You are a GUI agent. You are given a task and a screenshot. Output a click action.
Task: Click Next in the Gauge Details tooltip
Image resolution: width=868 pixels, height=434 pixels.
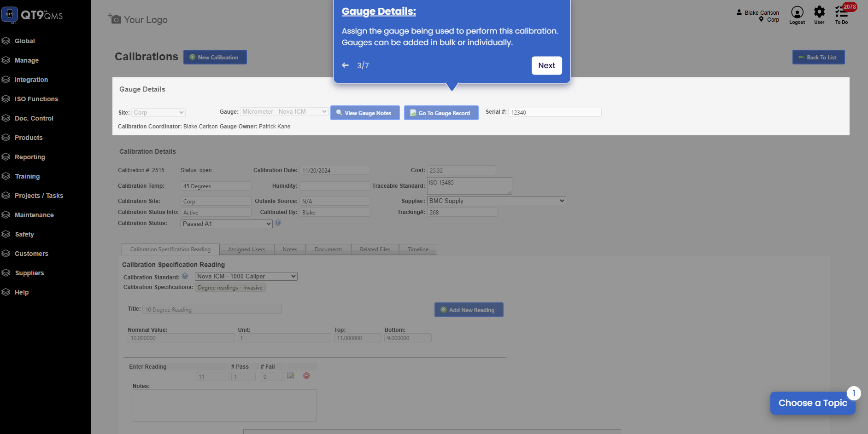click(x=546, y=65)
